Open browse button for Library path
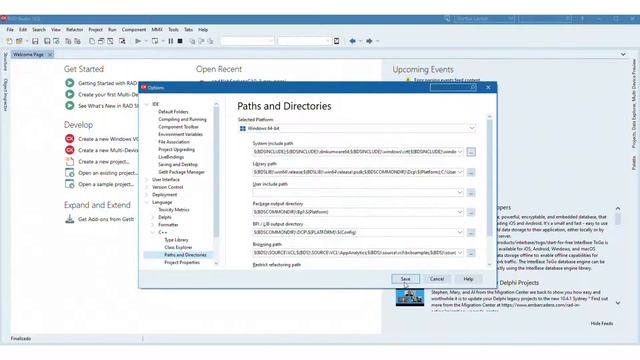This screenshot has width=640, height=360. tap(471, 172)
